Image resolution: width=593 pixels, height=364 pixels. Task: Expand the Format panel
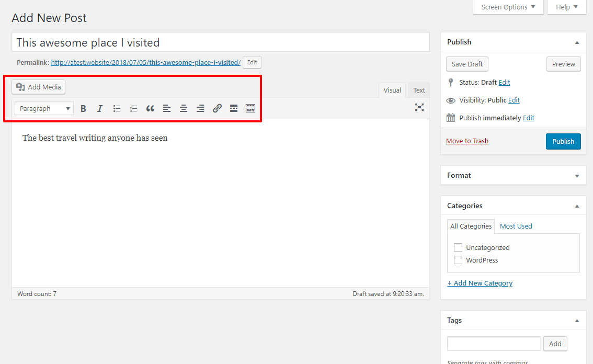pos(577,176)
